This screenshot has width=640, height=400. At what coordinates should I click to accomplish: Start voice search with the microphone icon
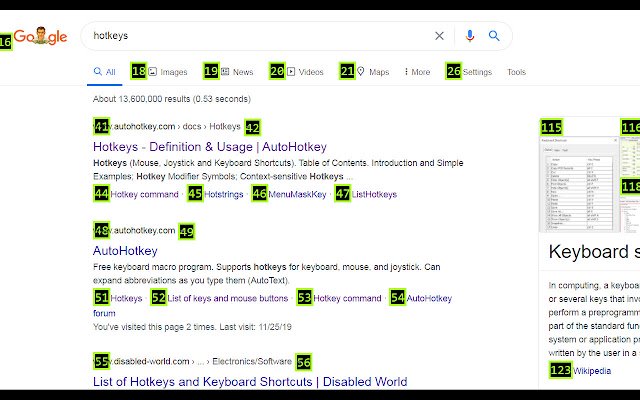(x=470, y=36)
